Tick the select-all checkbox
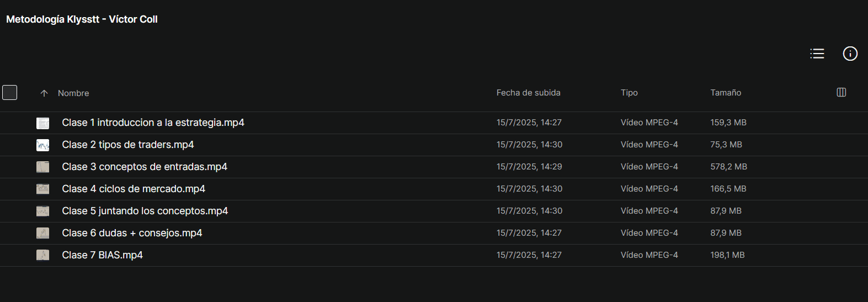The width and height of the screenshot is (868, 302). pos(10,93)
